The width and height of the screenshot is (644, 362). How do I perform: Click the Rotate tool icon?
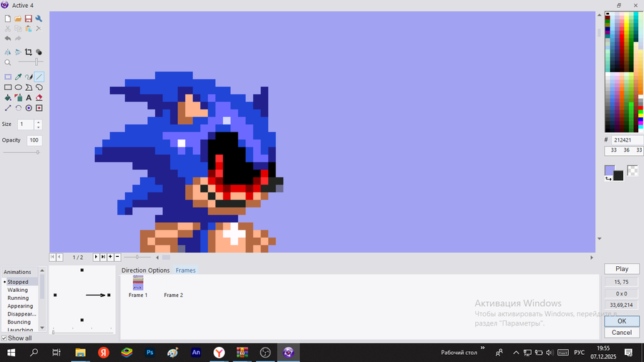tap(18, 108)
